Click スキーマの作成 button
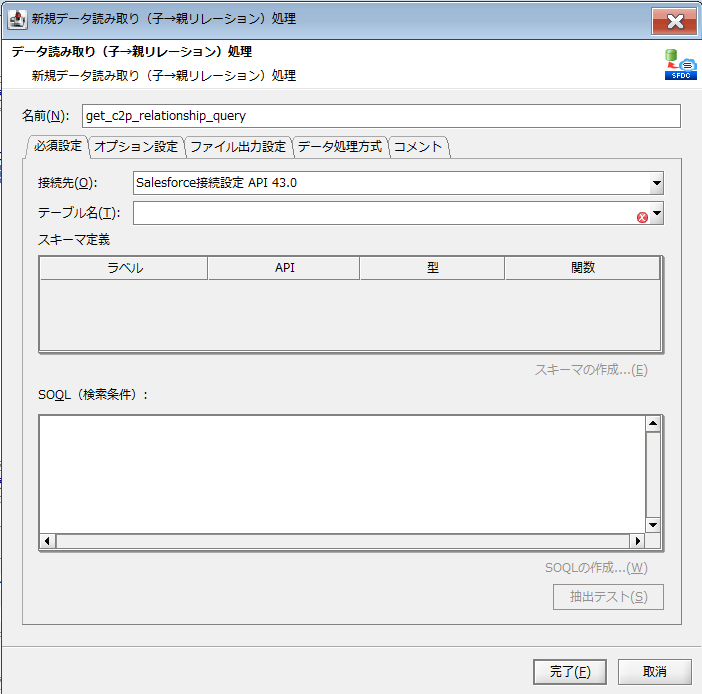The width and height of the screenshot is (702, 694). pos(591,370)
